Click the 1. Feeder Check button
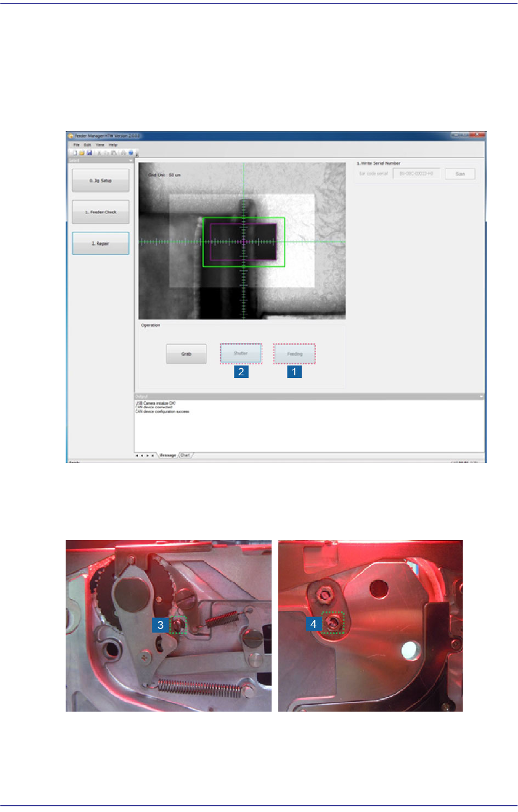 click(100, 212)
